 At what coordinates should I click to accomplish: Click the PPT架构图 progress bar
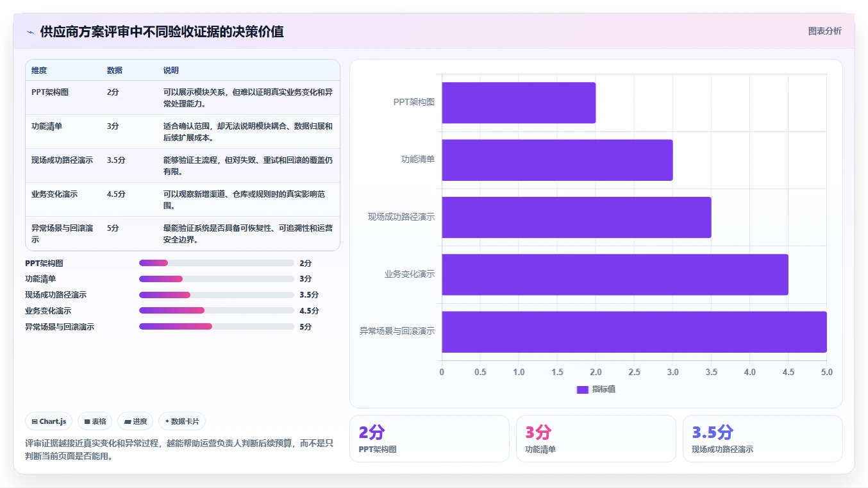[217, 263]
